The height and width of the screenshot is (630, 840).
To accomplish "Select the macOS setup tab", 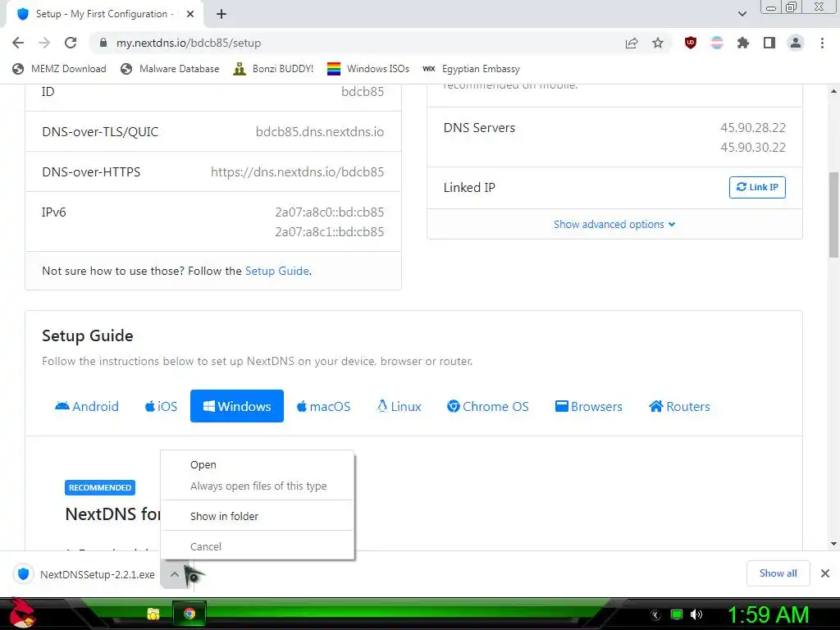I will (323, 406).
